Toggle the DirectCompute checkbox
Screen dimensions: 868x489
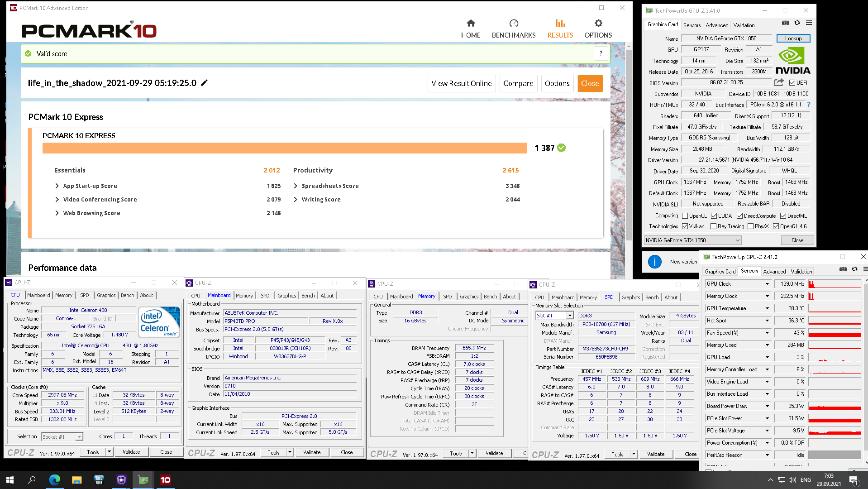pos(739,216)
